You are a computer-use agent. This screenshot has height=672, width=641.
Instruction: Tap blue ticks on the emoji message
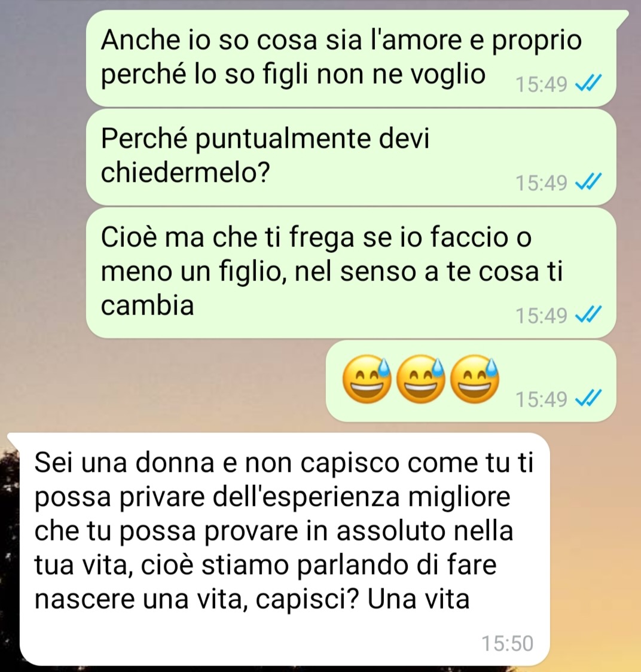pyautogui.click(x=588, y=399)
